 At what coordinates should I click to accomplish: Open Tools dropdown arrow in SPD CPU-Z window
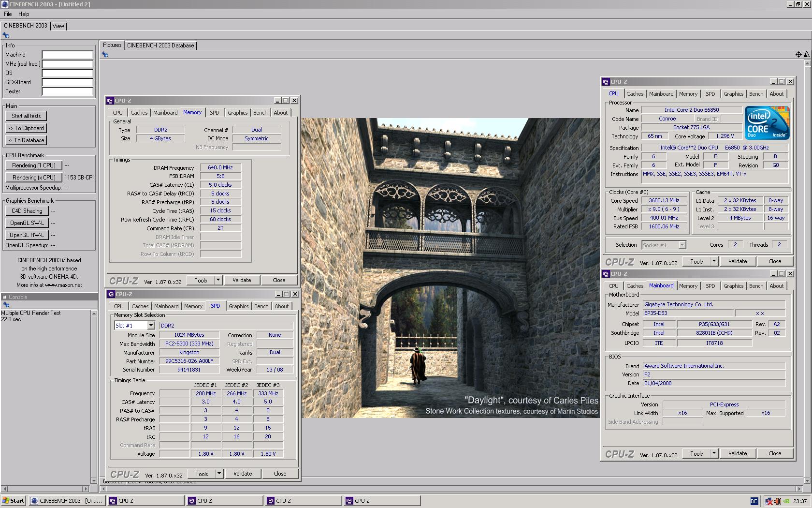[x=219, y=474]
